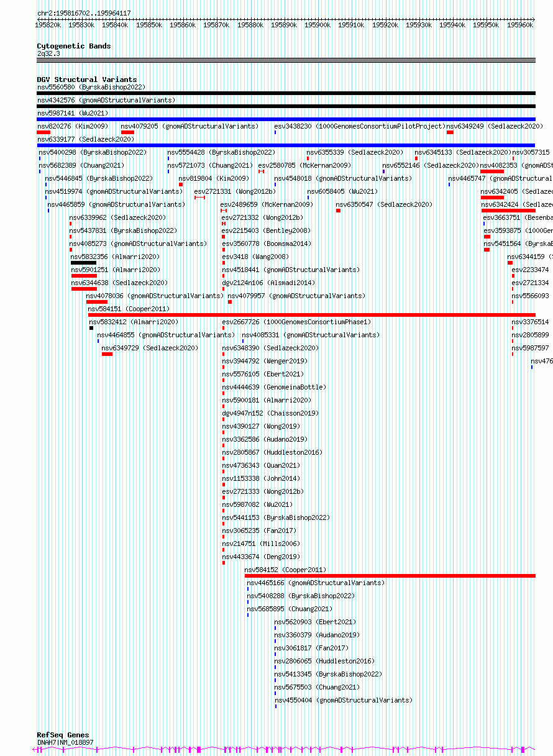Click nsv6349249 (Sedlazeck2020) label
The height and width of the screenshot is (756, 553).
tap(495, 126)
